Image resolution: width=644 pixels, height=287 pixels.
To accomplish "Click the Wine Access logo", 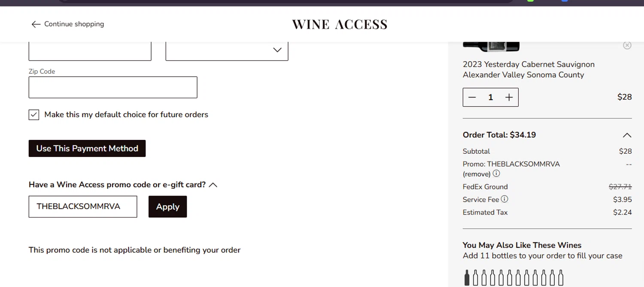I will (340, 24).
